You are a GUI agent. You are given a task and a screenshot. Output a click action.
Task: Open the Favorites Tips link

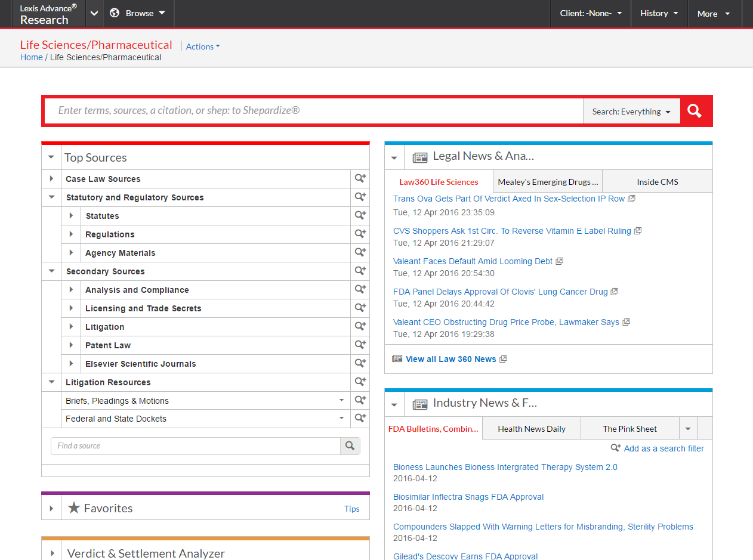tap(352, 509)
